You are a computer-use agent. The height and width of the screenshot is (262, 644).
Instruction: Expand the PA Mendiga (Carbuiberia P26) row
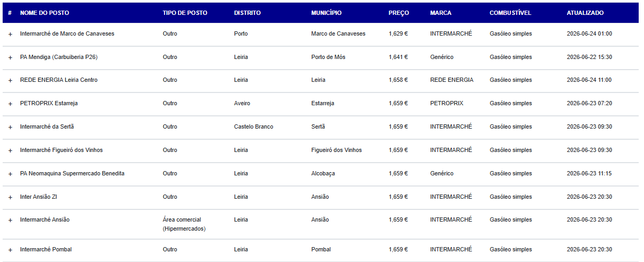point(10,57)
